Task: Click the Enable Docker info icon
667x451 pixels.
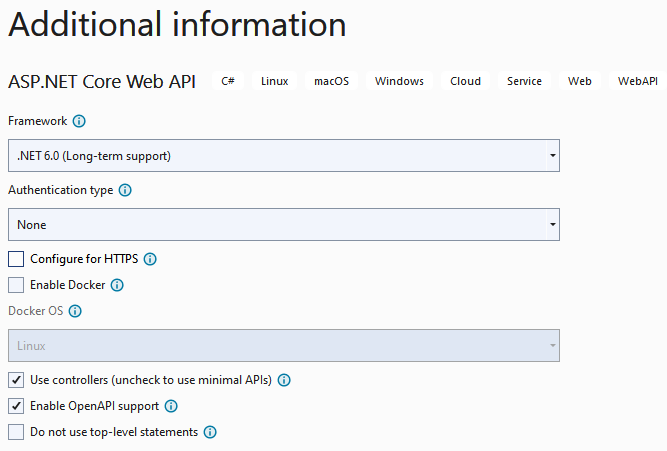Action: pyautogui.click(x=117, y=285)
